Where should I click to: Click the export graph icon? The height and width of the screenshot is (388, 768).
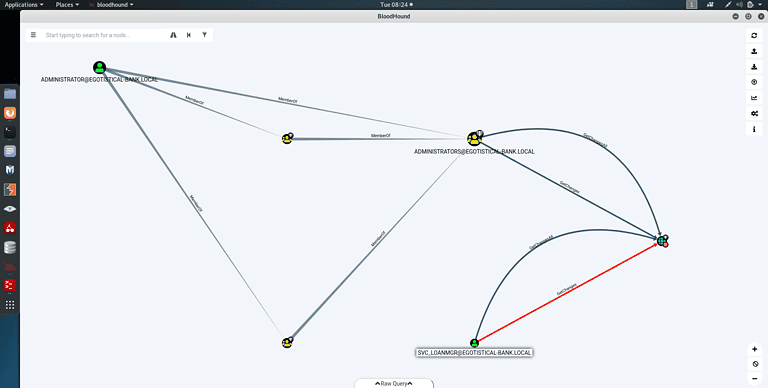tap(754, 51)
